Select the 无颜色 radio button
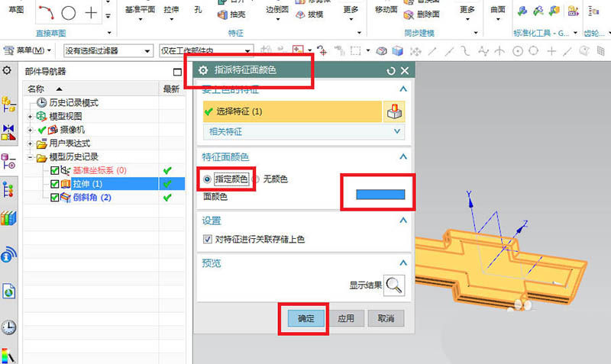The height and width of the screenshot is (364, 611). [x=256, y=179]
